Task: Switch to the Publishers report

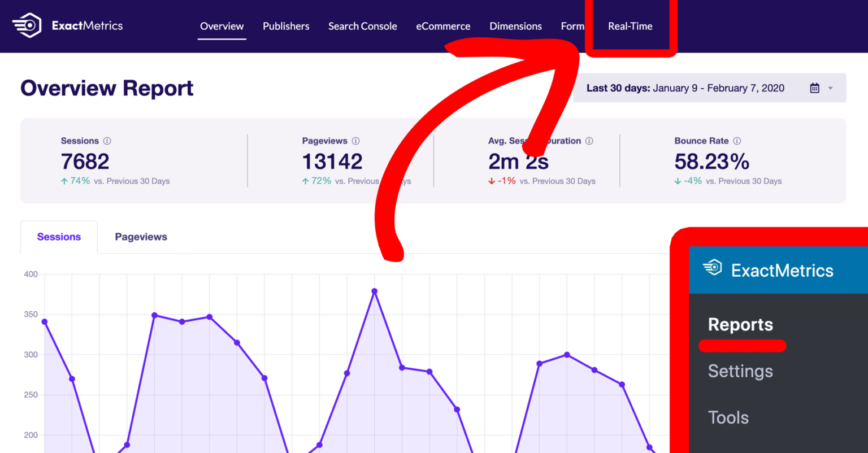Action: click(286, 26)
